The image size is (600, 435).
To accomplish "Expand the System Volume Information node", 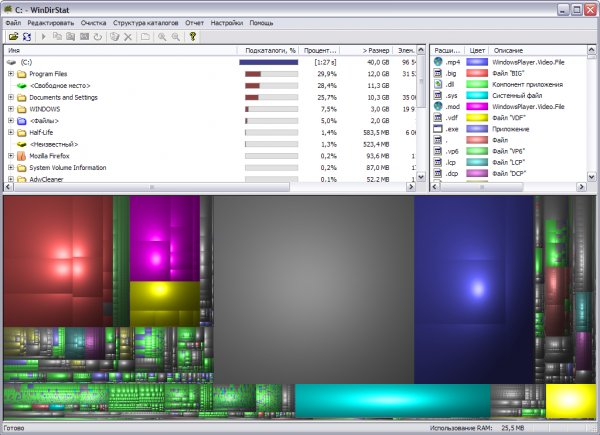I will (11, 168).
